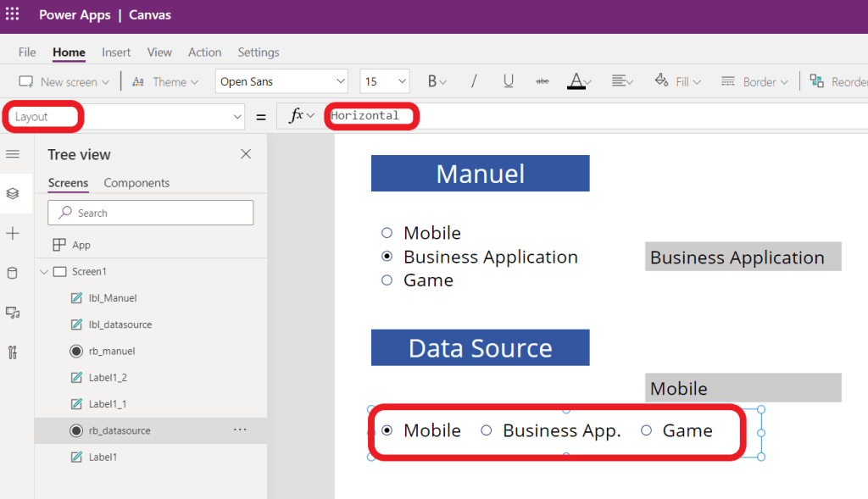Open the font size dropdown showing 15
Image resolution: width=868 pixels, height=499 pixels.
[385, 81]
